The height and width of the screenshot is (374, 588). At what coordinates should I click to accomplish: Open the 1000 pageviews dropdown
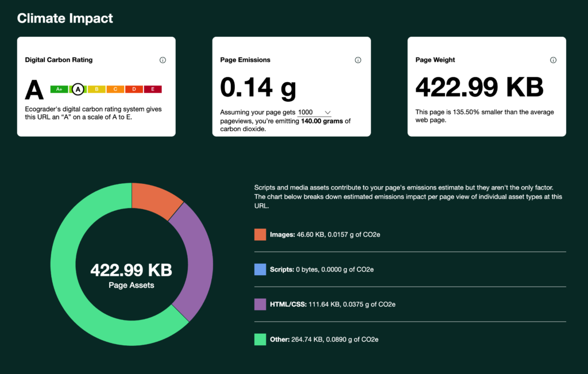[x=315, y=113]
